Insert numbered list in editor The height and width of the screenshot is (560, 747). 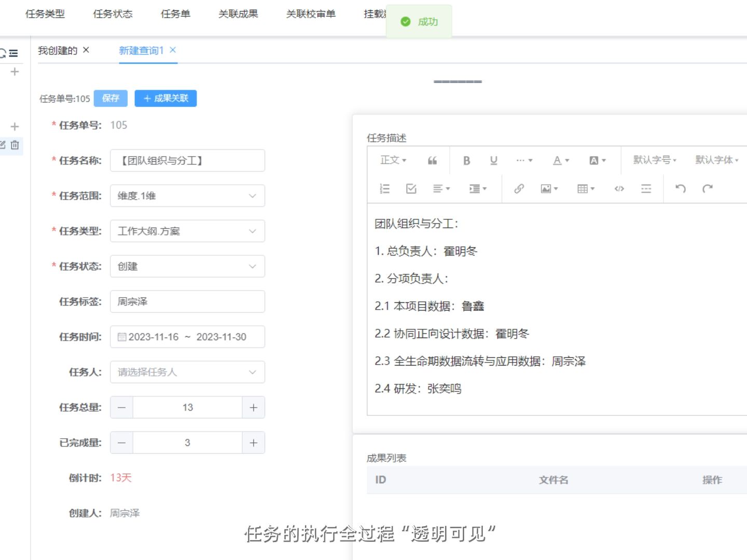coord(384,189)
